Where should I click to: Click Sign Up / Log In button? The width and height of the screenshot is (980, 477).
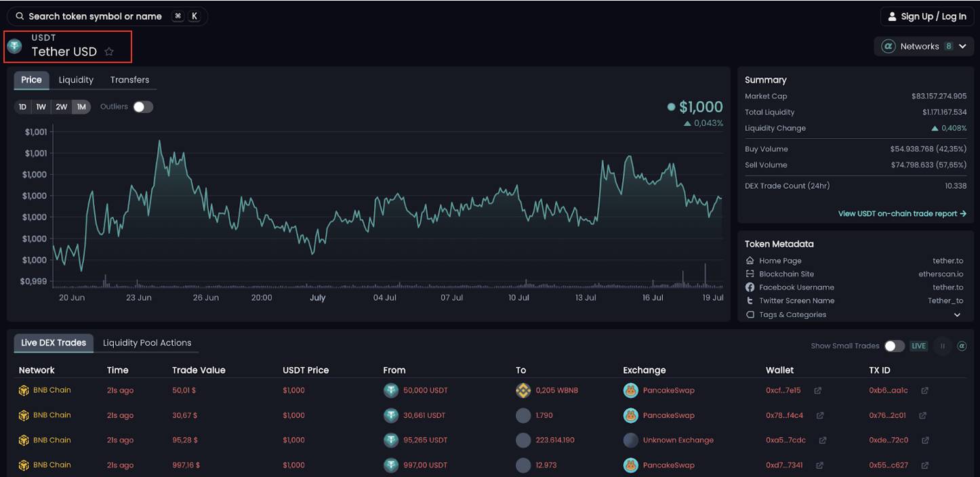point(927,16)
